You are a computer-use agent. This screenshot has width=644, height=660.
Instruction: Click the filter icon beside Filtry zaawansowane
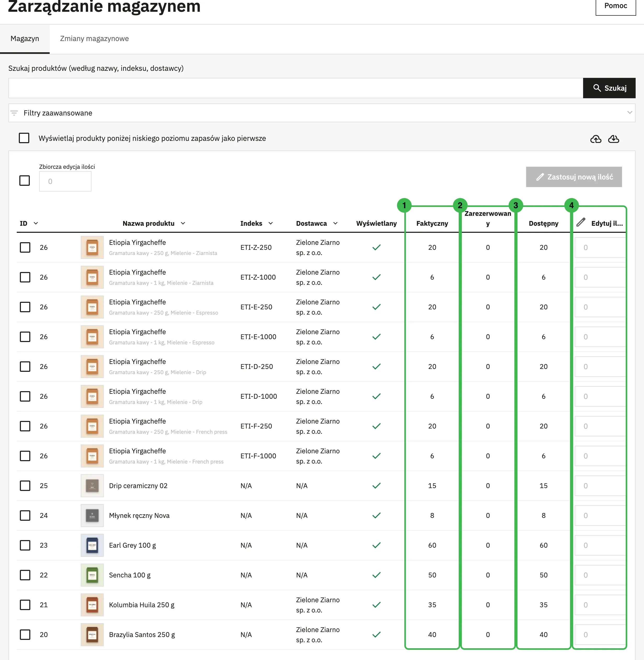[x=14, y=113]
